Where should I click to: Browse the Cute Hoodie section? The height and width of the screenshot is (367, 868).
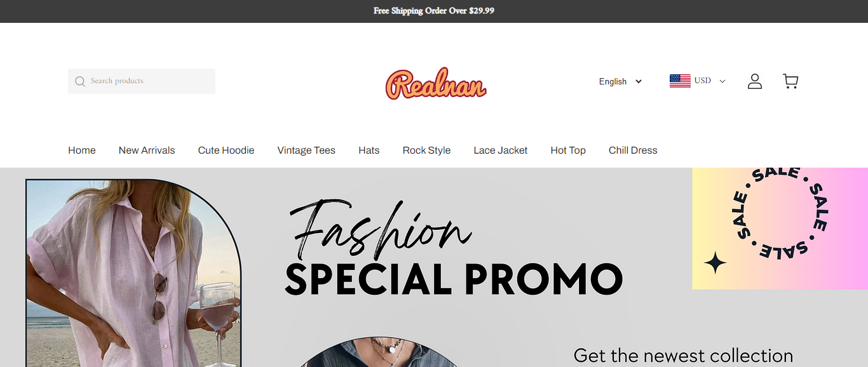click(x=226, y=150)
